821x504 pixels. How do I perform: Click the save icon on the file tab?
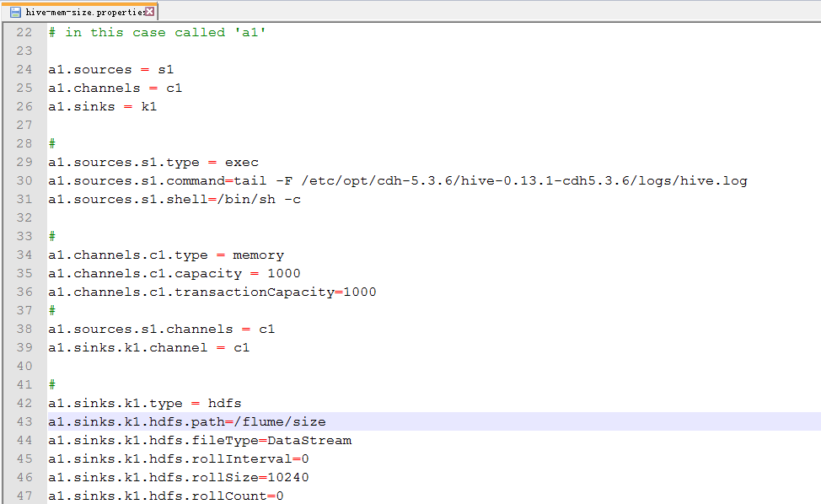click(x=15, y=12)
